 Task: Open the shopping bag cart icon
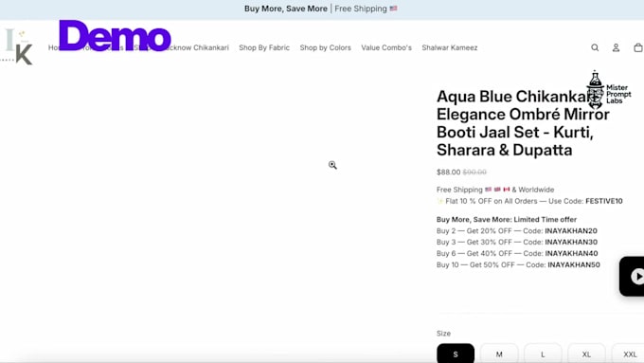coord(637,47)
